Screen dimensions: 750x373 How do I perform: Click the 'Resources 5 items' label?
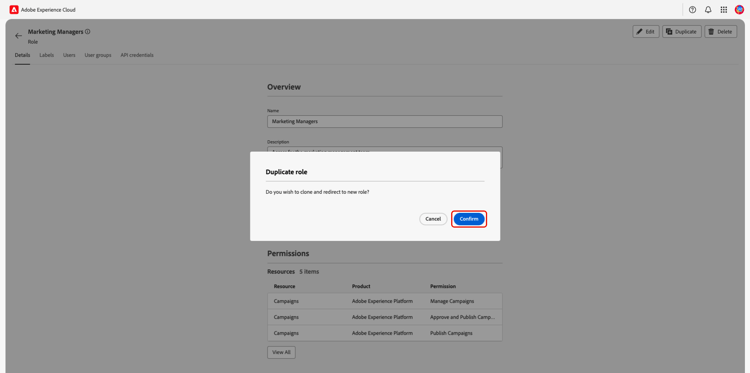(x=293, y=272)
